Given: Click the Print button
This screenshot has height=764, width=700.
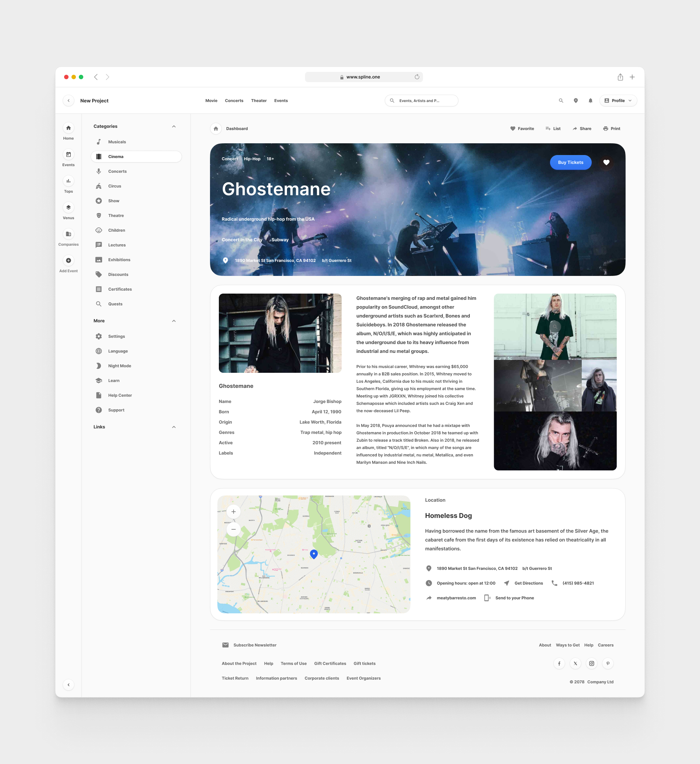Looking at the screenshot, I should [x=611, y=129].
